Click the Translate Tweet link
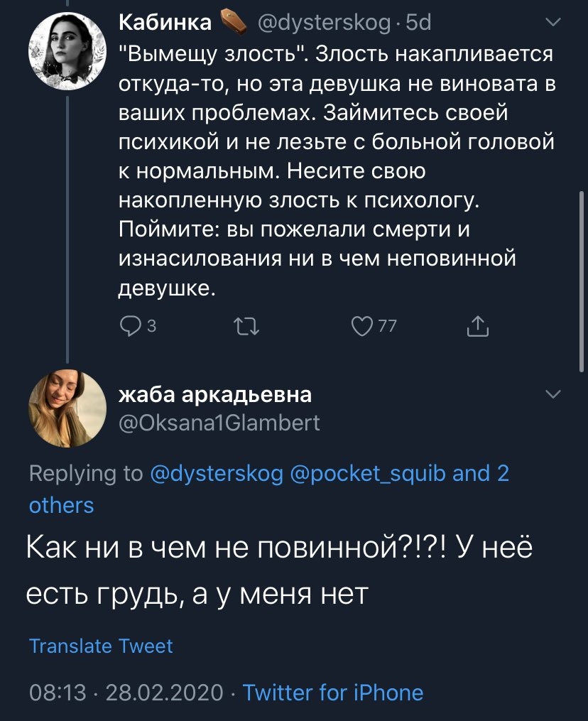Screen dimensions: 588x721 (101, 646)
